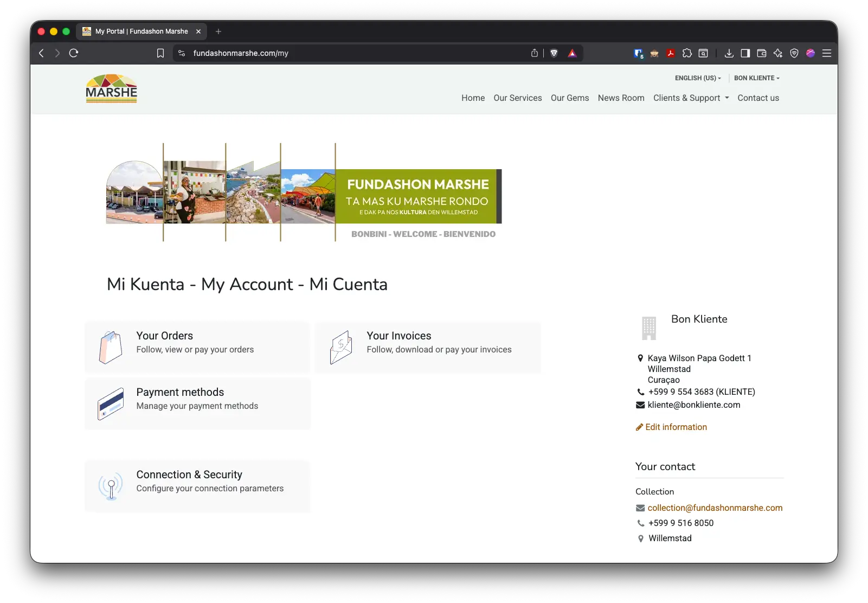Image resolution: width=868 pixels, height=603 pixels.
Task: Open the Leo AI assistant
Action: click(x=778, y=53)
